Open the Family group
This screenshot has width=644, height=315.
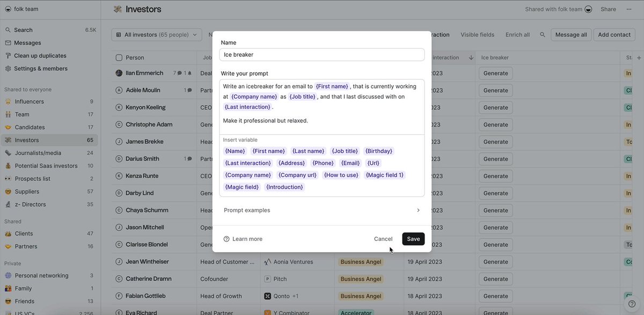pos(49,288)
